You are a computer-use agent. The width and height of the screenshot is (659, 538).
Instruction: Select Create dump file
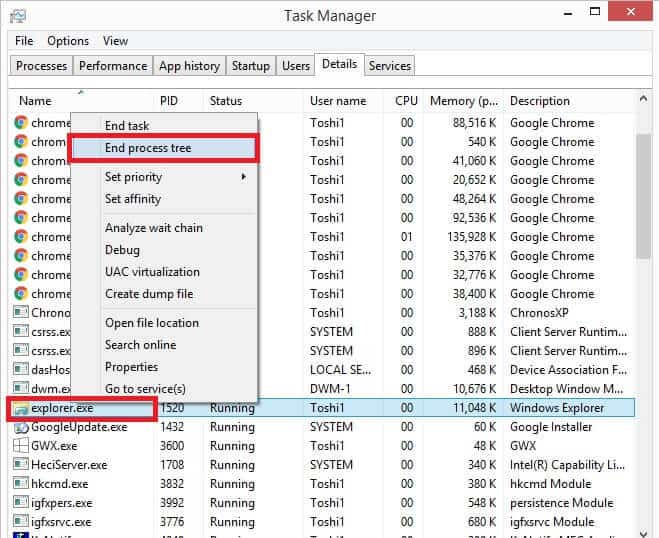pyautogui.click(x=164, y=294)
